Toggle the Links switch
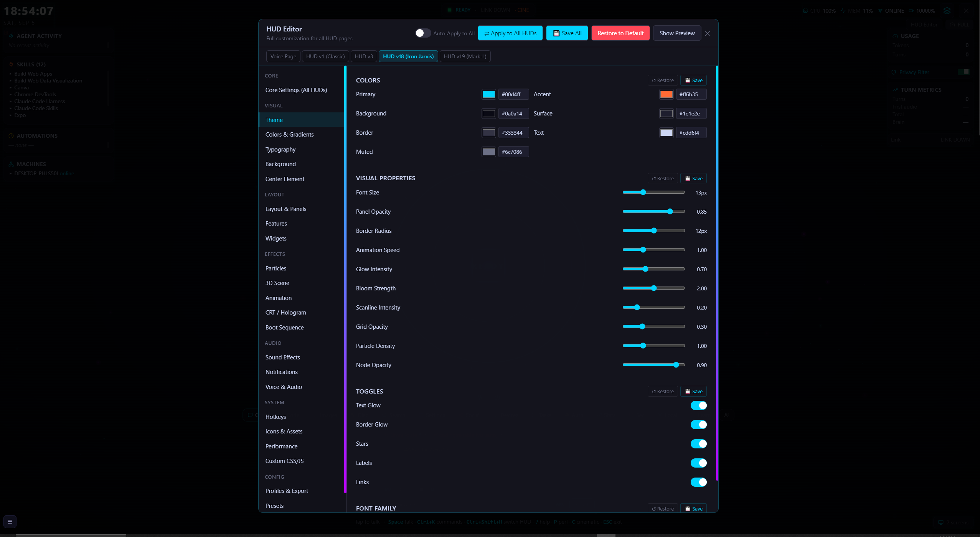The image size is (980, 537). (x=698, y=482)
